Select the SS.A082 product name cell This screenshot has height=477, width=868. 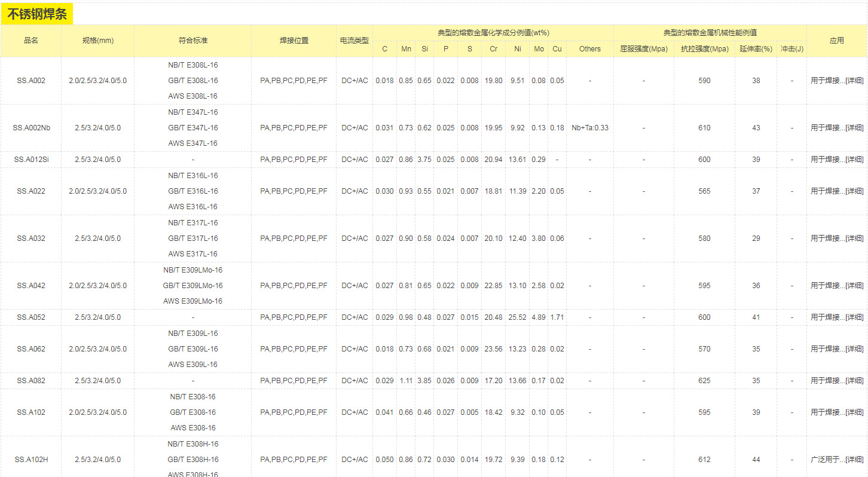click(31, 381)
